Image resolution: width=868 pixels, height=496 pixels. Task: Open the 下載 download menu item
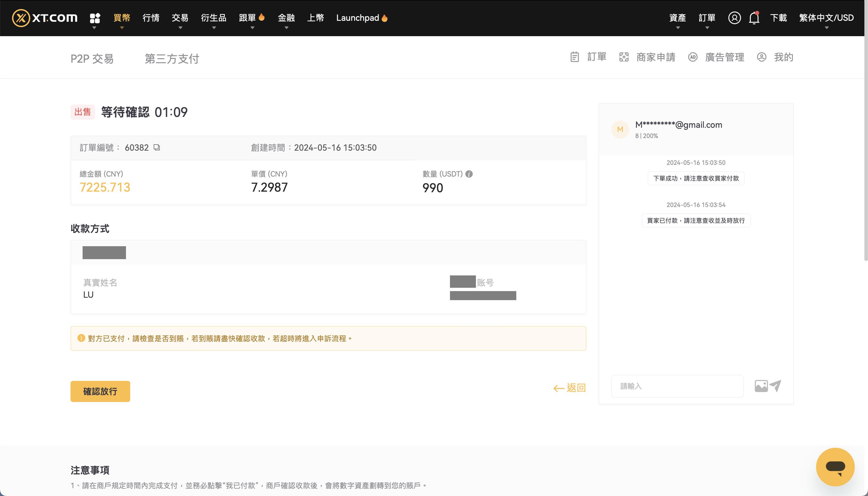pos(778,18)
